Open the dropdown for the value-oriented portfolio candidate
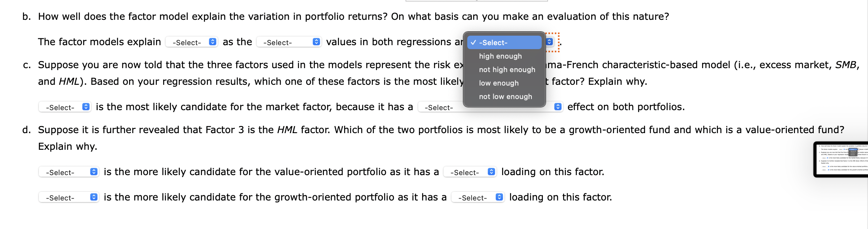The height and width of the screenshot is (229, 868). [68, 172]
